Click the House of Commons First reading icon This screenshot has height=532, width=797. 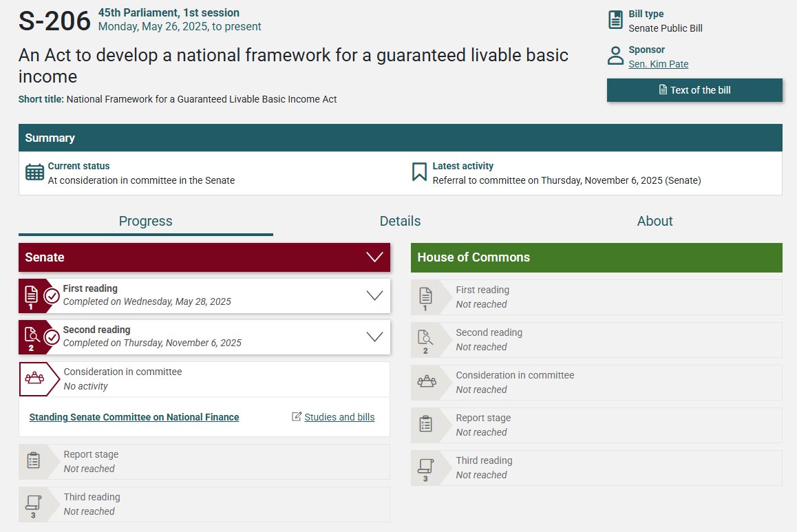425,295
